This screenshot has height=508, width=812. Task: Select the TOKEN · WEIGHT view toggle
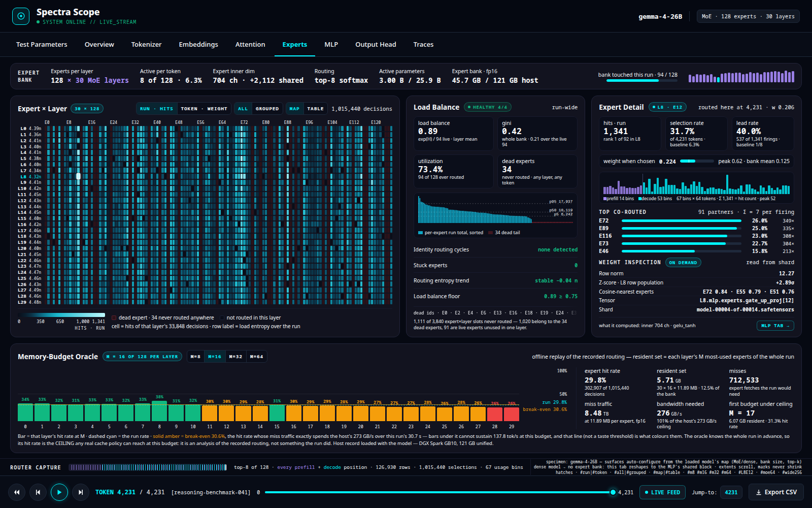(x=204, y=109)
